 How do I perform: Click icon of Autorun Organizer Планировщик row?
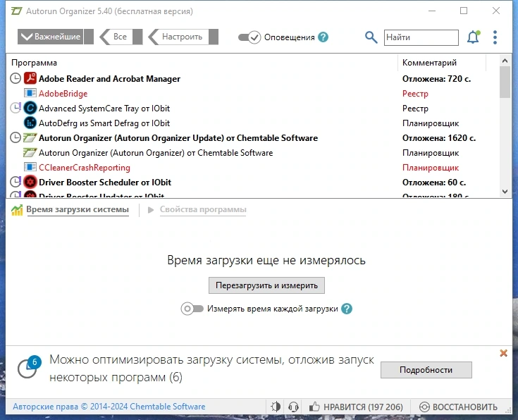coord(30,152)
